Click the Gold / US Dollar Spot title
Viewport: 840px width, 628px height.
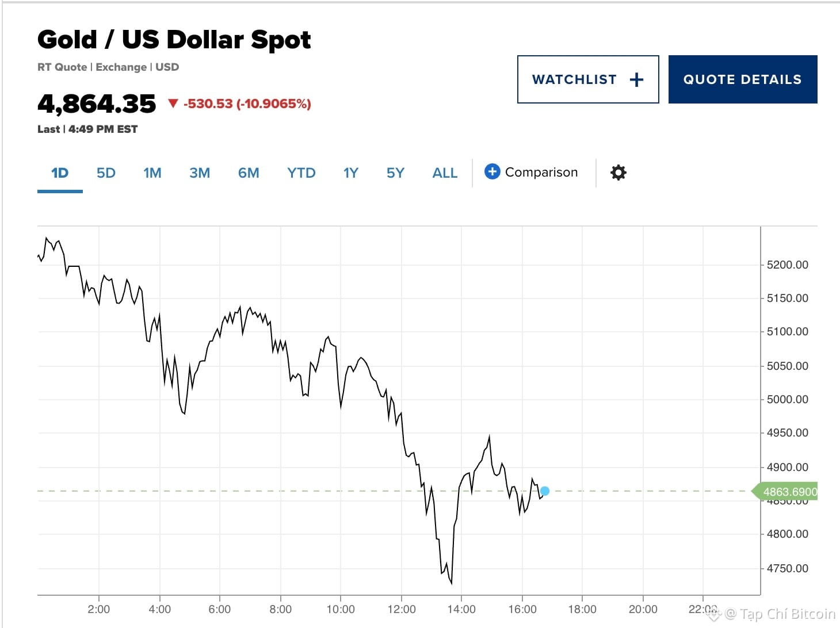(174, 40)
